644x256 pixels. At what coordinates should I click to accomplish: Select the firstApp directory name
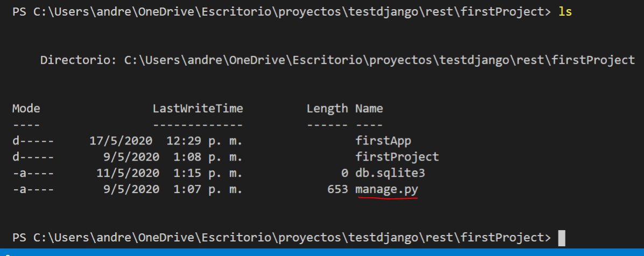383,141
